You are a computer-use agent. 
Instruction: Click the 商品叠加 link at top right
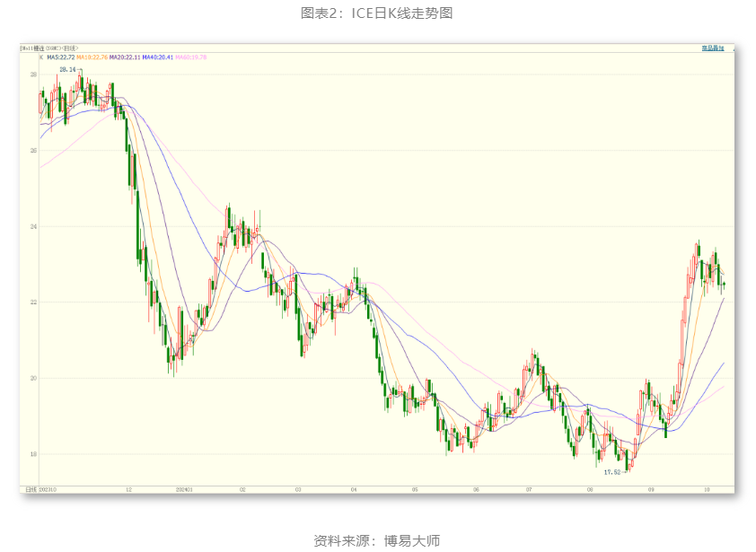coord(712,48)
